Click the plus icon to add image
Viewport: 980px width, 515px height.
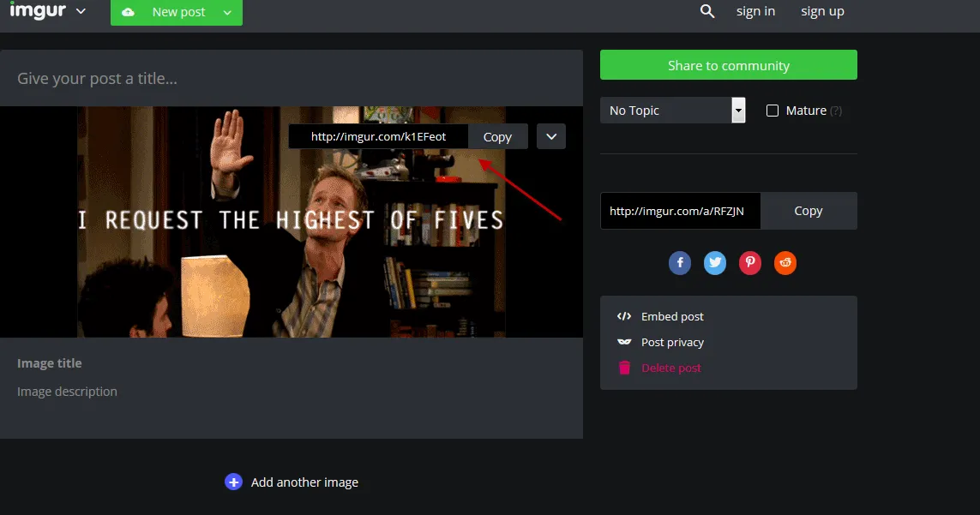point(234,482)
